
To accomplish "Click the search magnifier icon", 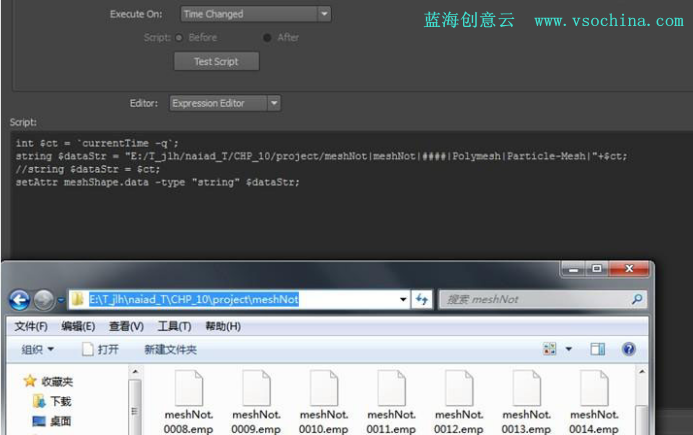I will click(x=637, y=299).
